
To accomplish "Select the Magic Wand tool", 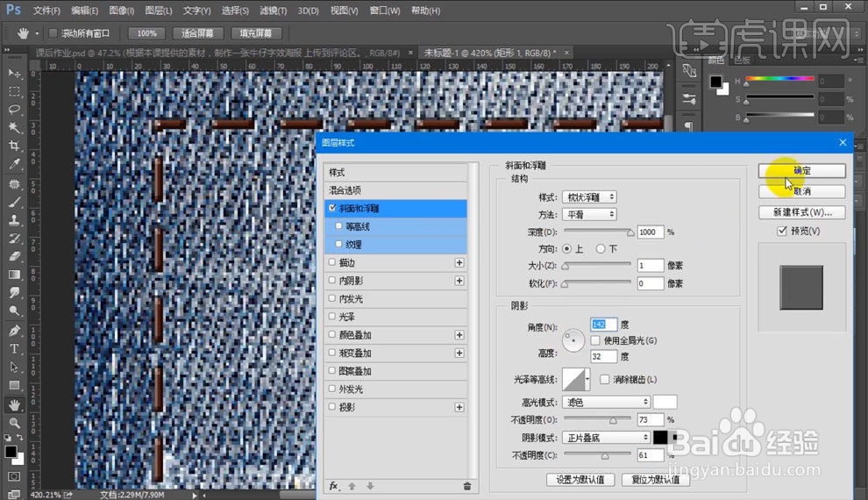I will 14,128.
